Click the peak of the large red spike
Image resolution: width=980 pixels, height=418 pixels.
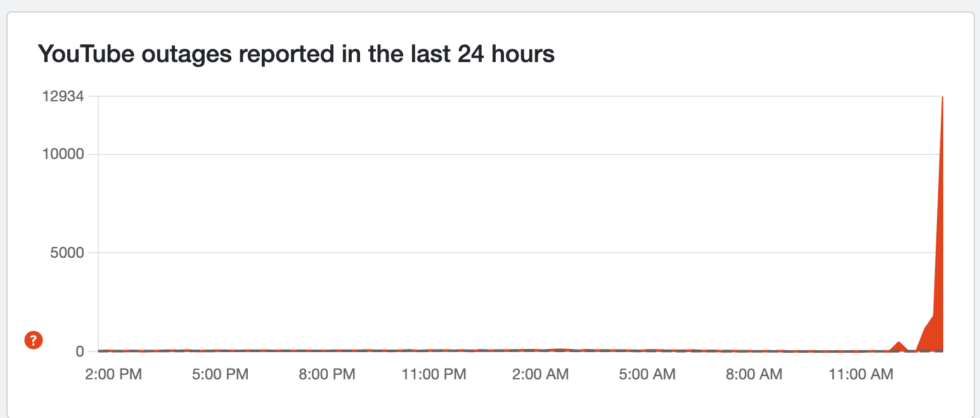943,99
